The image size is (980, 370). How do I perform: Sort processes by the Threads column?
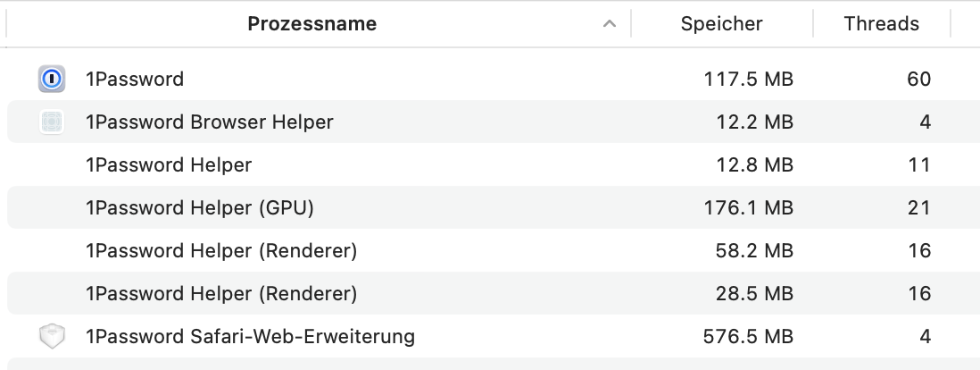coord(881,24)
